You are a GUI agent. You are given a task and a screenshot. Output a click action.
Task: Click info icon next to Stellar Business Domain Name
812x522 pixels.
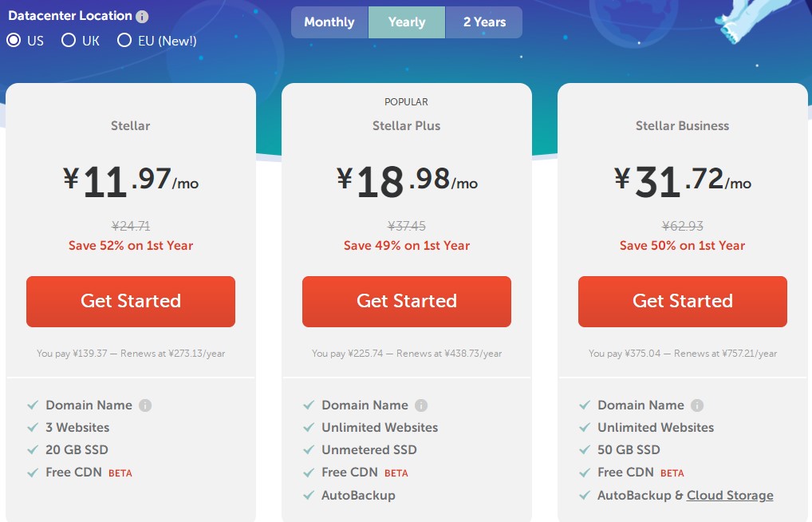(697, 405)
